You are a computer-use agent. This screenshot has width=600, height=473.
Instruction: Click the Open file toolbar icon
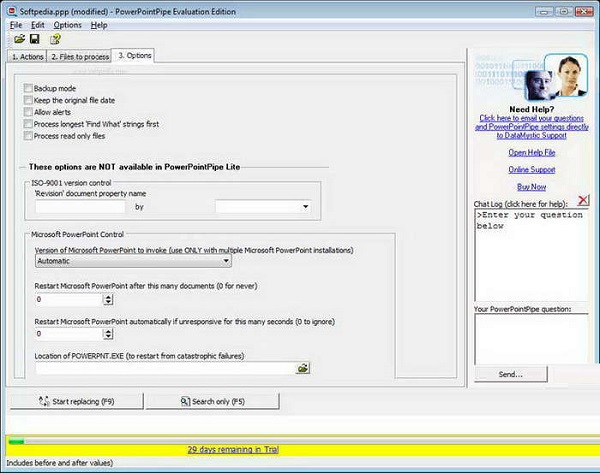pos(20,39)
